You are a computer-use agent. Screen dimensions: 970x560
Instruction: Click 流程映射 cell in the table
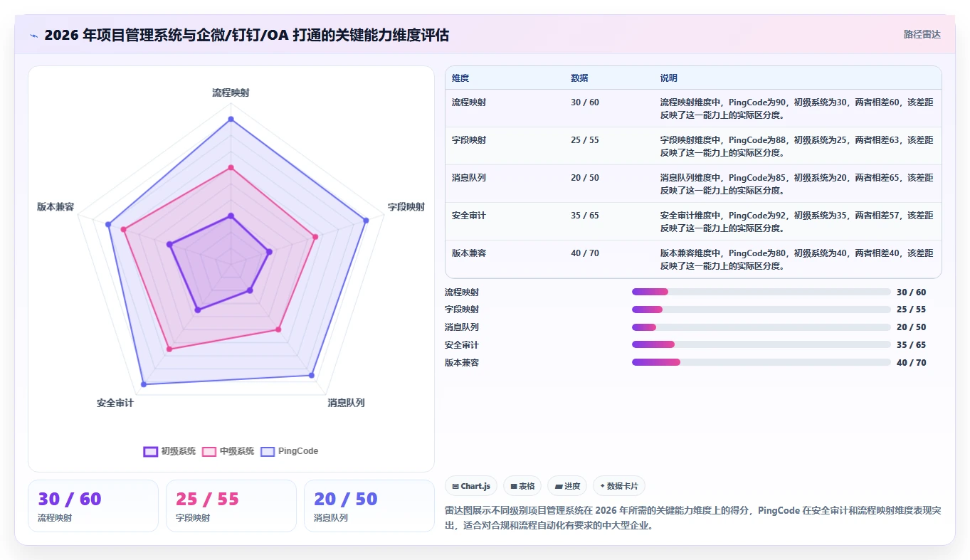point(469,102)
